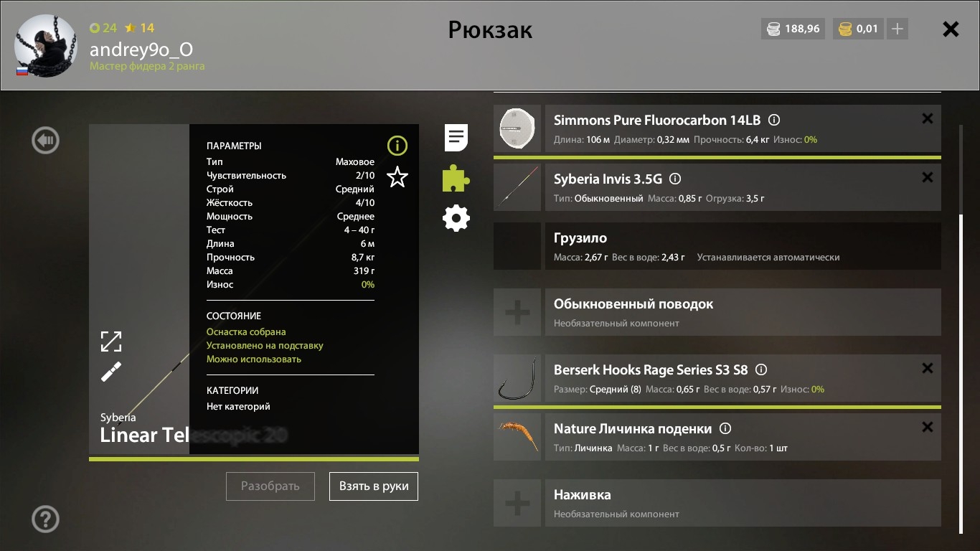Click the rod tool icon below expand arrows

click(111, 372)
